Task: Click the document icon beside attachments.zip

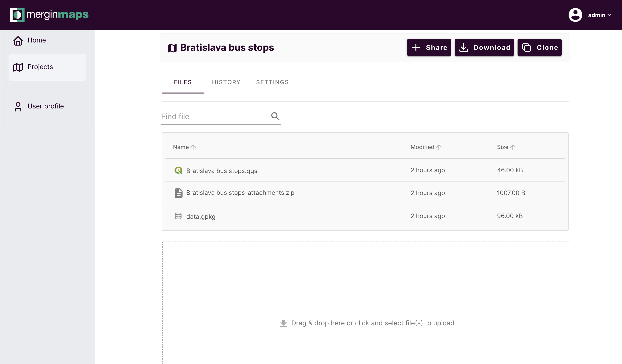Action: click(179, 193)
